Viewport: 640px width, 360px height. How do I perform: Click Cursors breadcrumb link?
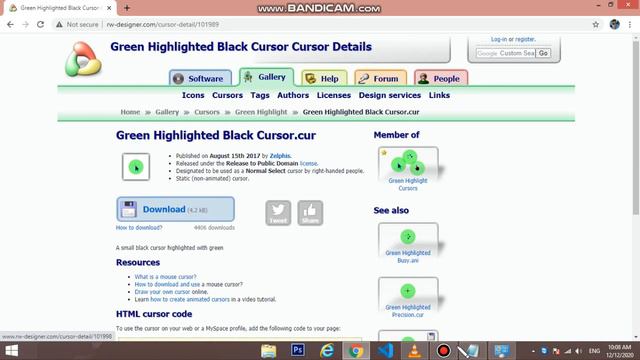coord(207,112)
